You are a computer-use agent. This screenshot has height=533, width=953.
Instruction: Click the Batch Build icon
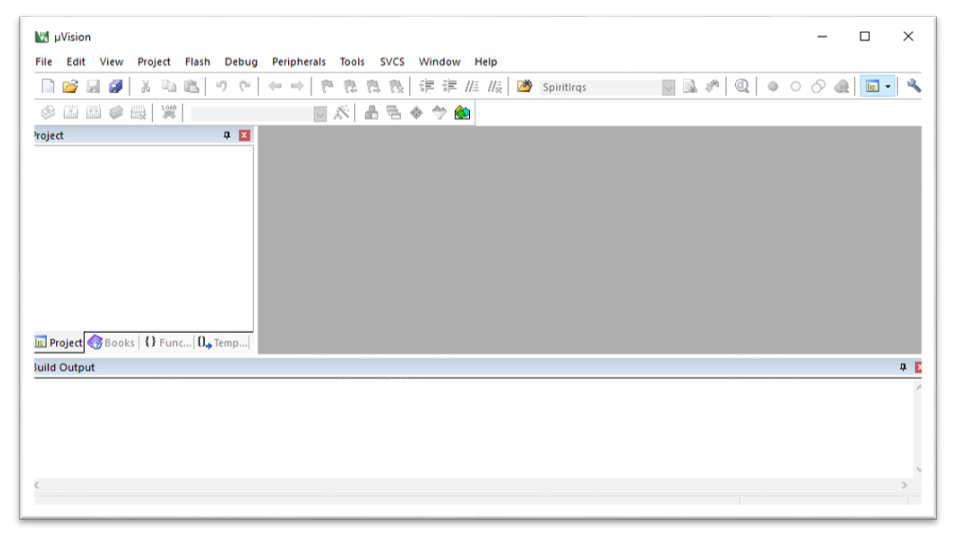115,112
